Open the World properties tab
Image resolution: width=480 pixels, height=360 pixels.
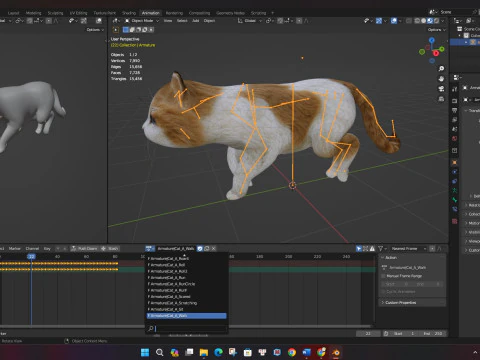pos(455,138)
